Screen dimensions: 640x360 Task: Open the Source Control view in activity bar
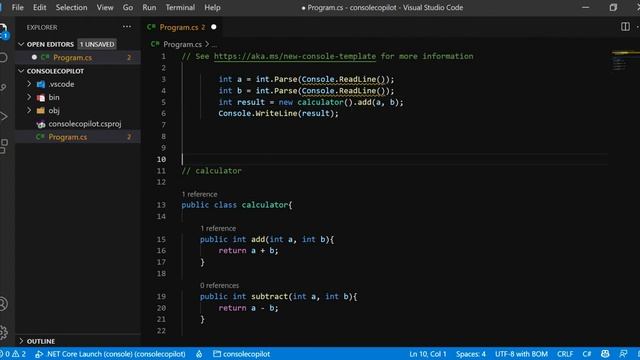3,87
